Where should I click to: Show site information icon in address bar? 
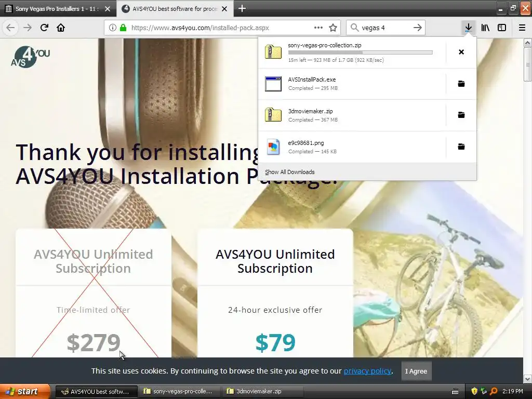[113, 28]
